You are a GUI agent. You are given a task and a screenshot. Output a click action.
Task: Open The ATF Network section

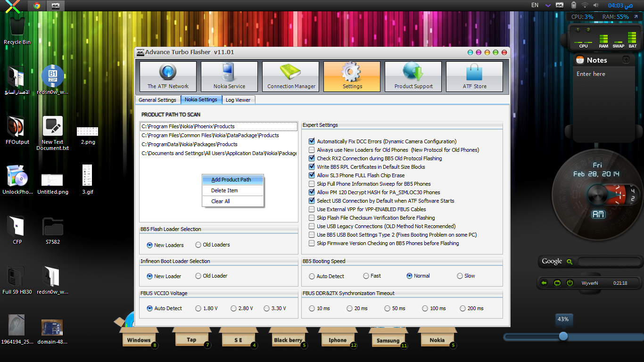tap(168, 76)
